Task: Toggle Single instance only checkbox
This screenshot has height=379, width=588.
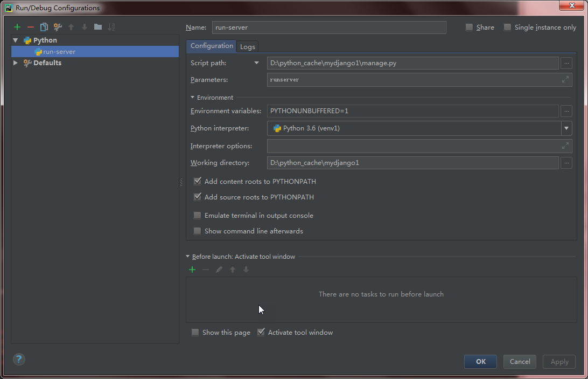Action: pyautogui.click(x=507, y=27)
